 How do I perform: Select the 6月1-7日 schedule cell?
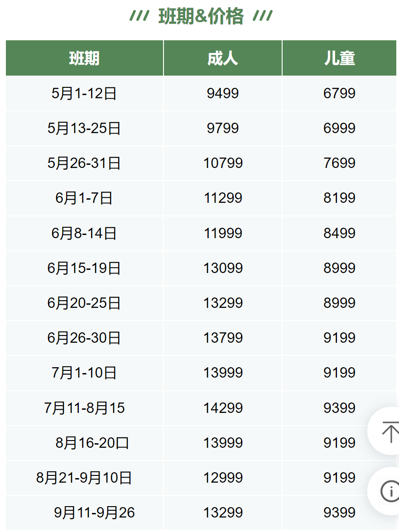(85, 198)
